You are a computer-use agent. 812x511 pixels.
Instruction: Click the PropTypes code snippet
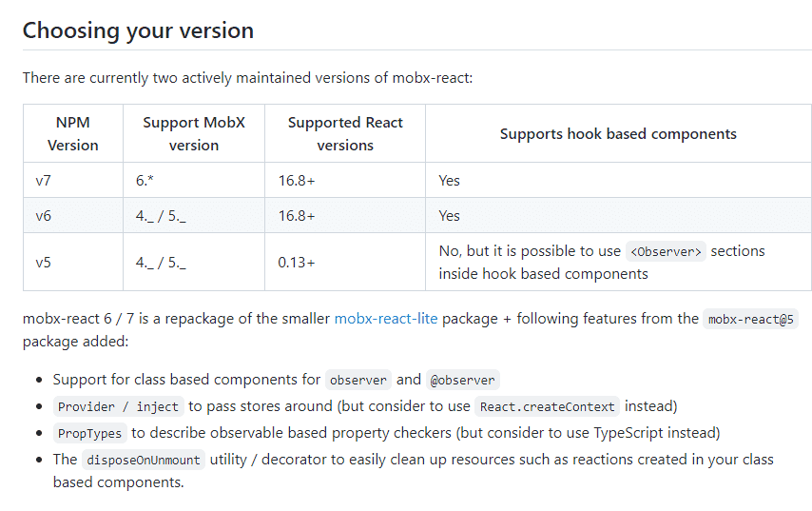click(89, 433)
